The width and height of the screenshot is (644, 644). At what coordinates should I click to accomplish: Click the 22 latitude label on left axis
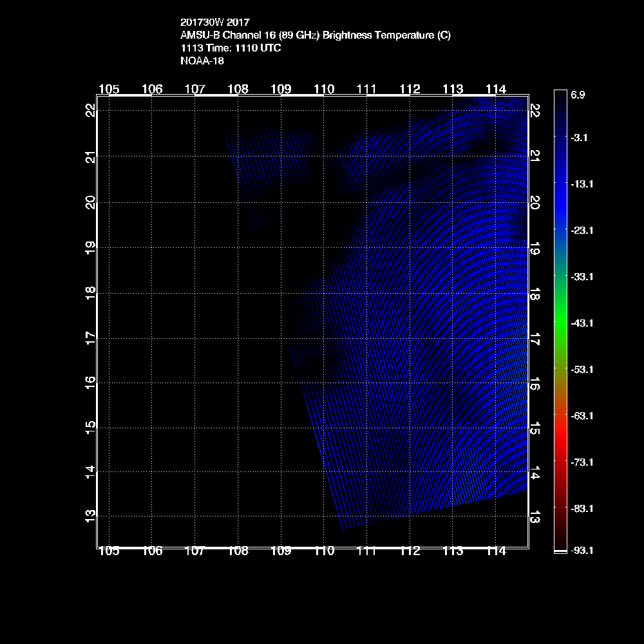(90, 110)
